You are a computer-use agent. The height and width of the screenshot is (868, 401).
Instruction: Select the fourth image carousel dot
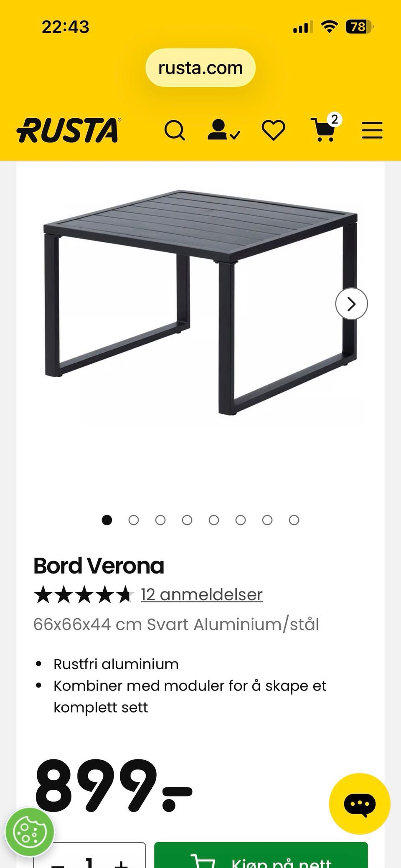point(187,520)
